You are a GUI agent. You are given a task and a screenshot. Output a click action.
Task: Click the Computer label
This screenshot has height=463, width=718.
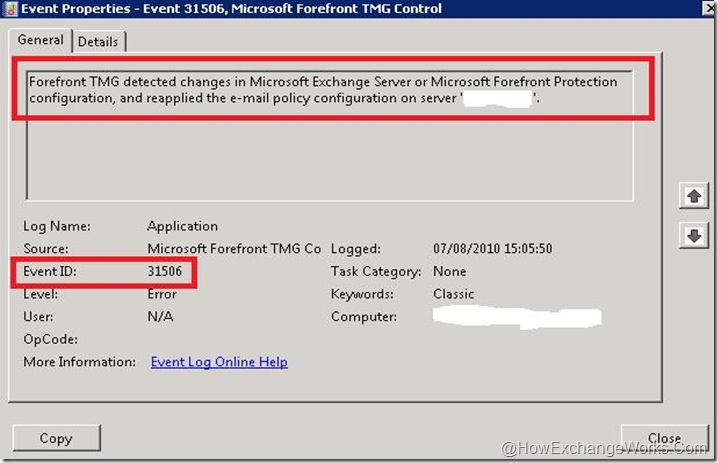coord(364,316)
